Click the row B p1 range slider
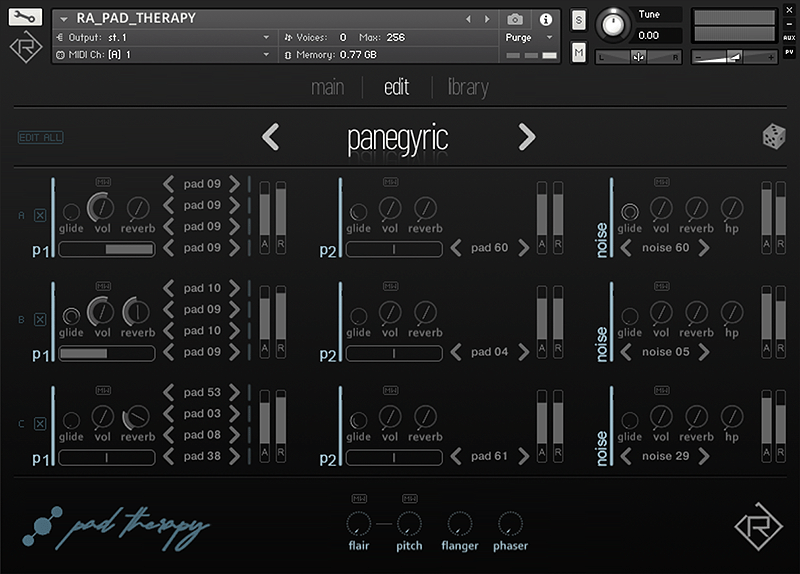Image resolution: width=800 pixels, height=574 pixels. tap(107, 353)
